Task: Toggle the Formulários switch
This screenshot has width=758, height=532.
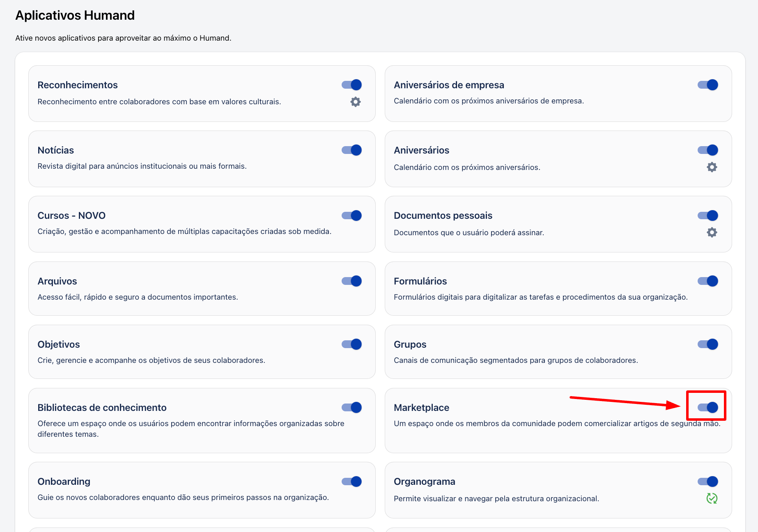Action: click(708, 281)
